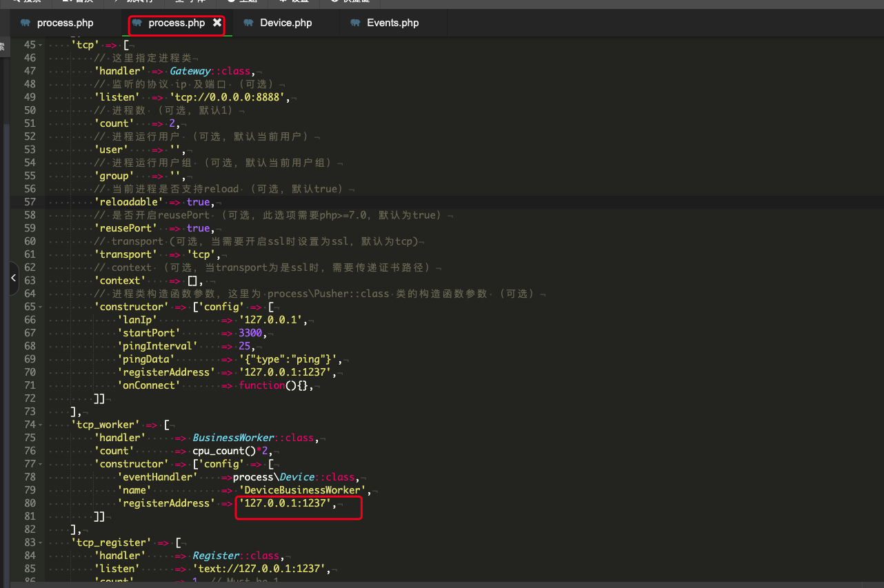Click the 'user' key on line 53
The image size is (884, 588).
coord(111,150)
